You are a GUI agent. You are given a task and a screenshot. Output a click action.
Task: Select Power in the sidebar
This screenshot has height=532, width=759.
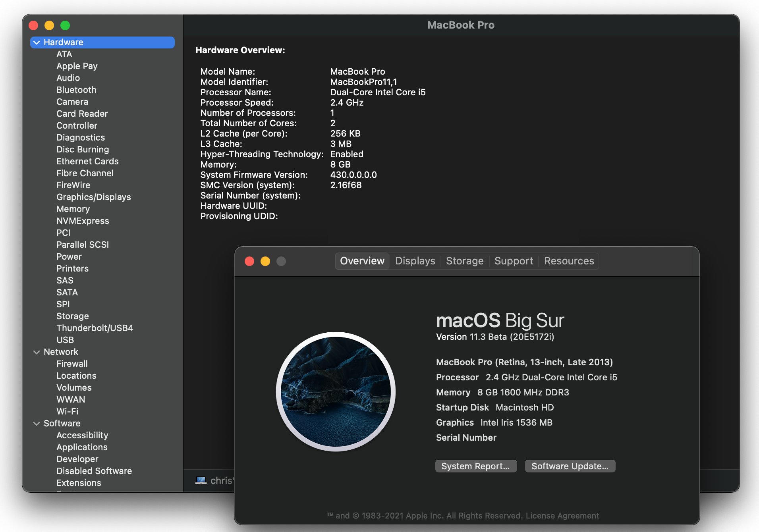(x=69, y=257)
